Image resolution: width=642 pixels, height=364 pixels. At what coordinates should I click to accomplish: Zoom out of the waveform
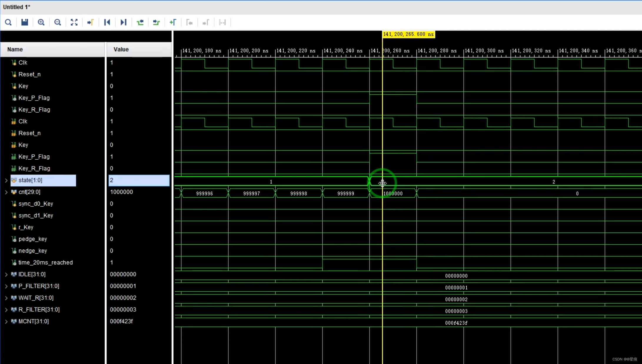point(58,22)
